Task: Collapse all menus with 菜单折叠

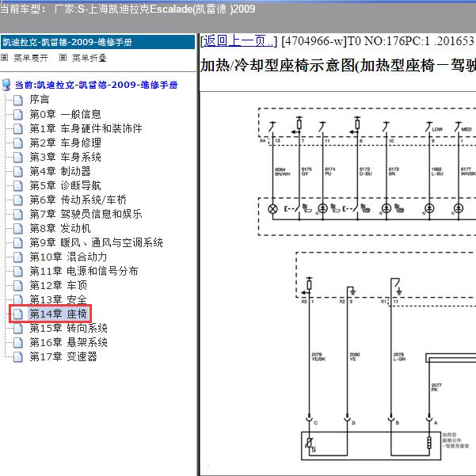Action: coord(89,58)
